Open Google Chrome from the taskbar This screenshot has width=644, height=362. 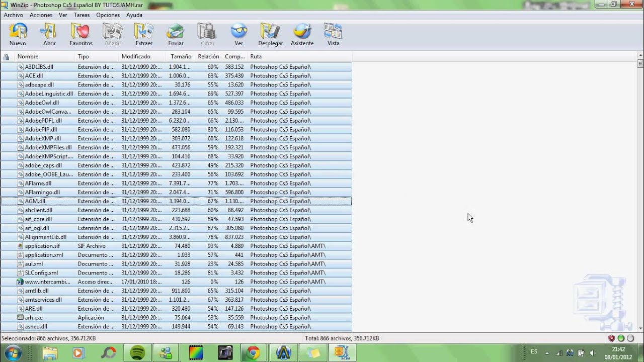click(x=253, y=353)
